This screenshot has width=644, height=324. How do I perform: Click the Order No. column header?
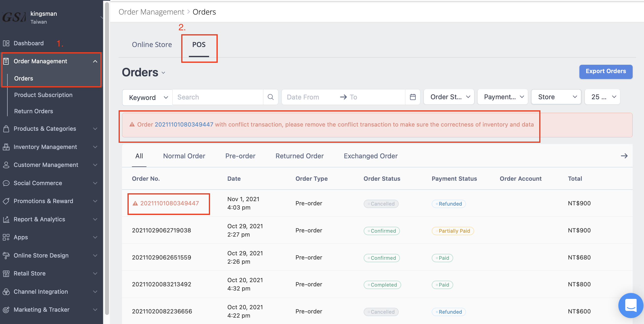(146, 178)
